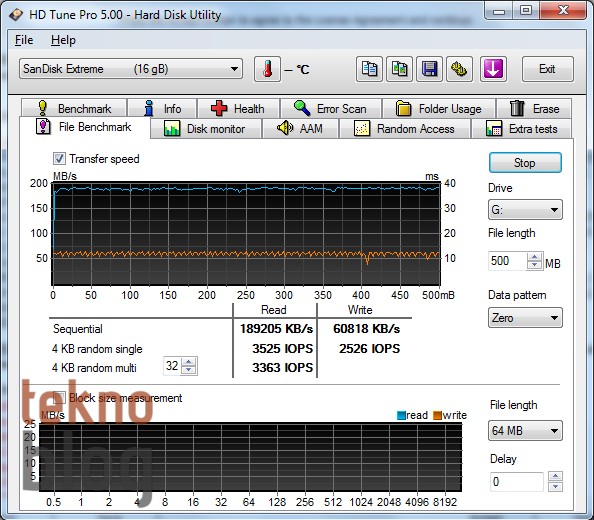Click the 60818 KB/s sequential write value
The image size is (594, 520).
366,329
